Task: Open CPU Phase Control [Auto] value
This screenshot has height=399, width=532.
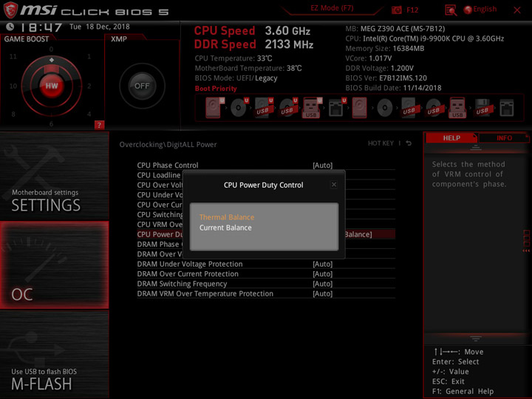Action: (322, 166)
